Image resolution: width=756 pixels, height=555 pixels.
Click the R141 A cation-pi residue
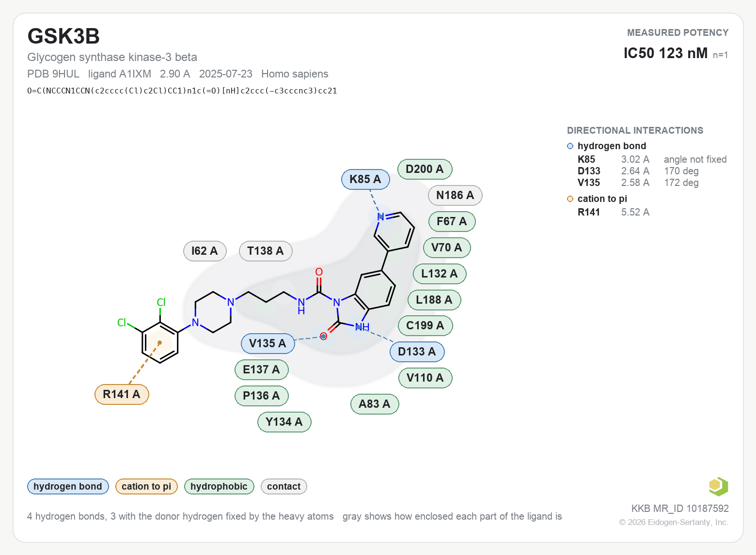coord(122,394)
